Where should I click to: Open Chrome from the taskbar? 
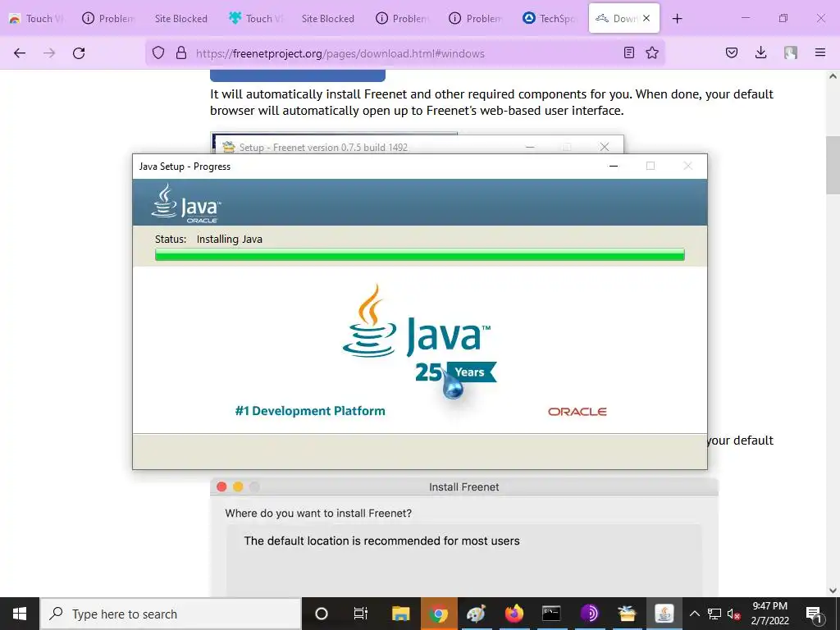coord(438,614)
